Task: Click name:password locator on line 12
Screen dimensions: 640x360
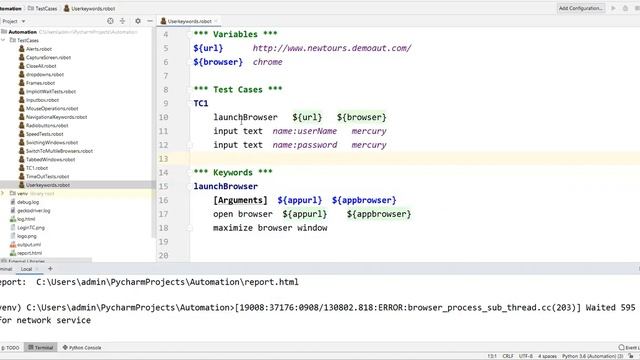Action: pos(305,145)
